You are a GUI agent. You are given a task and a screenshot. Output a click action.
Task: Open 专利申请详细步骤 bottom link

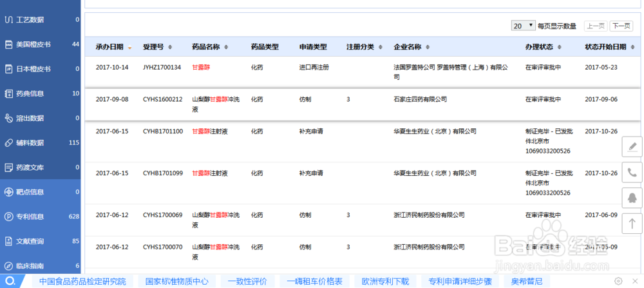[460, 282]
